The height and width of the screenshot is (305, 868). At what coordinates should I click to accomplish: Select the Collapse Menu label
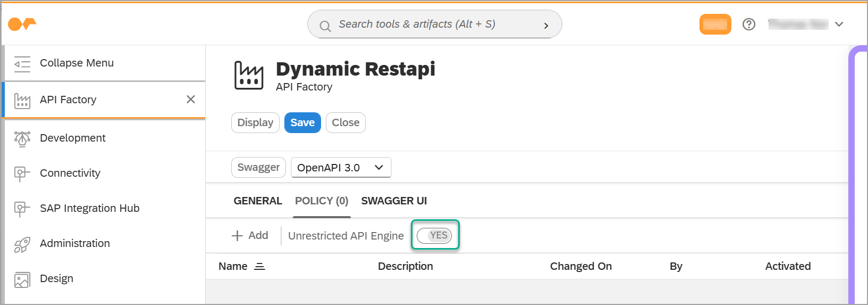point(77,63)
